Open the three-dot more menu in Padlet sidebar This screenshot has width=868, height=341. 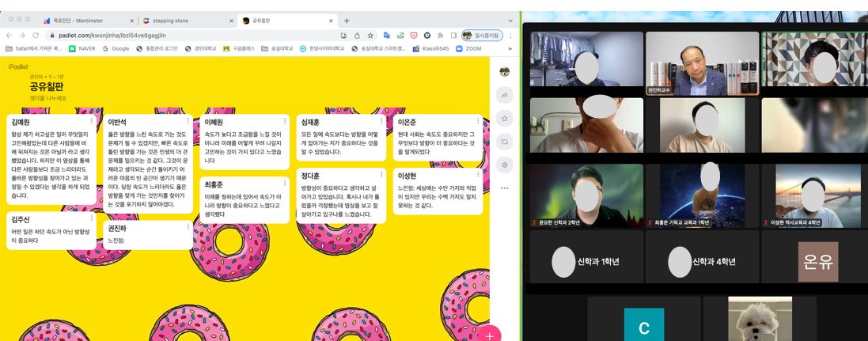point(504,188)
